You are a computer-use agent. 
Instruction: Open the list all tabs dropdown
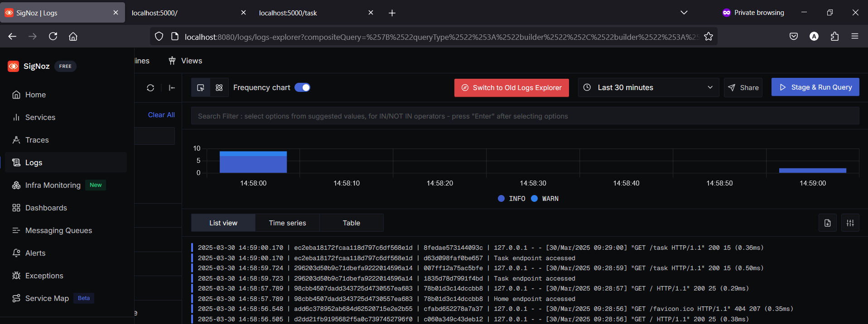(x=684, y=13)
